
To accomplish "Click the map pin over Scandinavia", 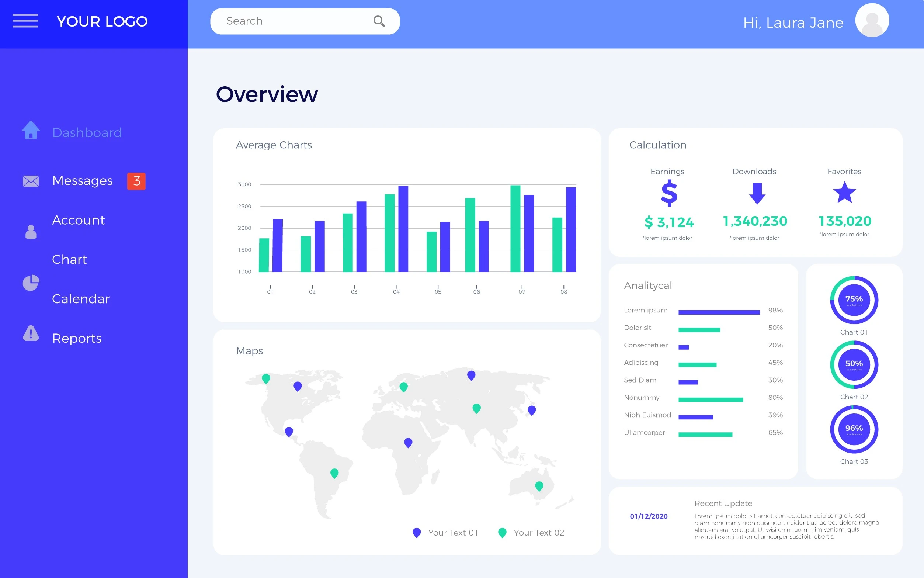I will click(x=403, y=387).
